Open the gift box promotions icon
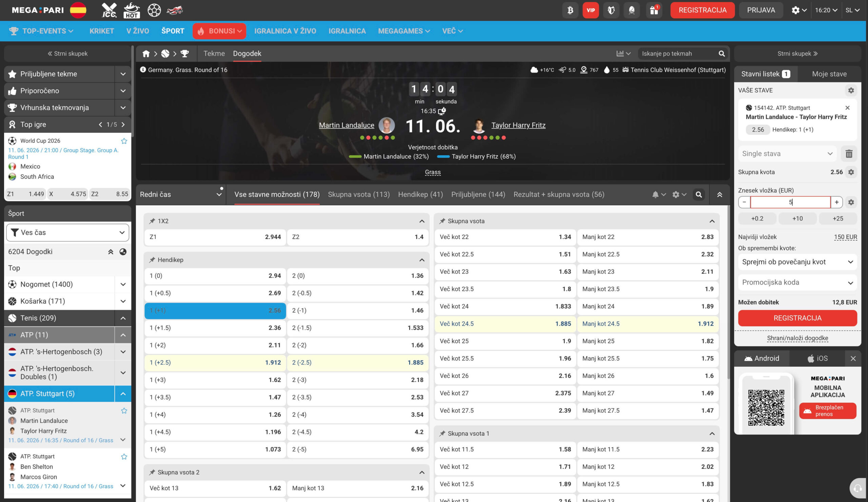This screenshot has height=502, width=868. click(x=654, y=10)
